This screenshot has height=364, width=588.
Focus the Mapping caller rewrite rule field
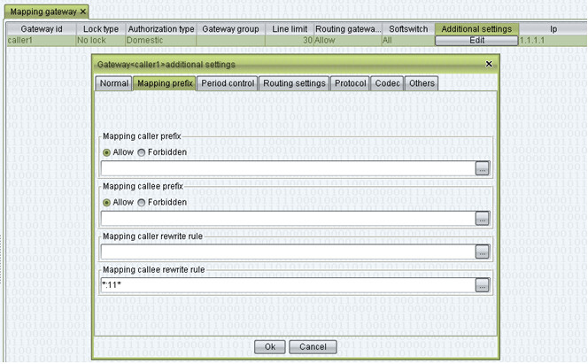click(288, 252)
